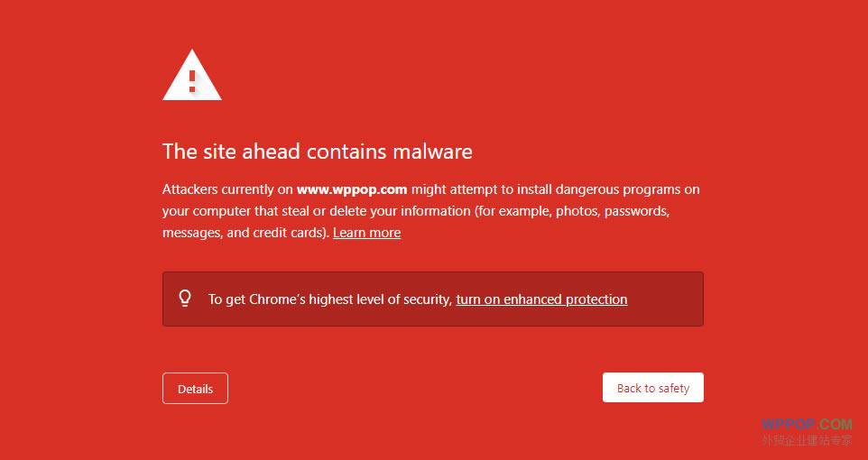Click 'To get Chrome's highest level of security' text
Image resolution: width=868 pixels, height=460 pixels.
[329, 299]
